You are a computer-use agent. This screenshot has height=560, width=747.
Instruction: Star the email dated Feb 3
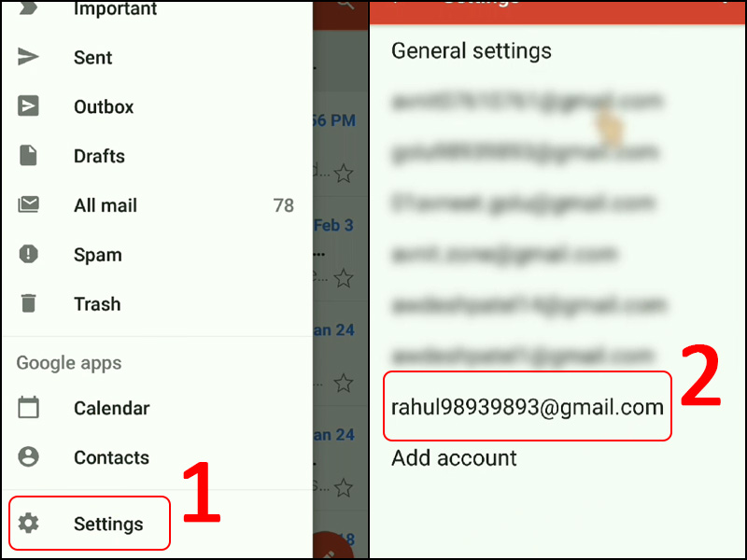(343, 278)
